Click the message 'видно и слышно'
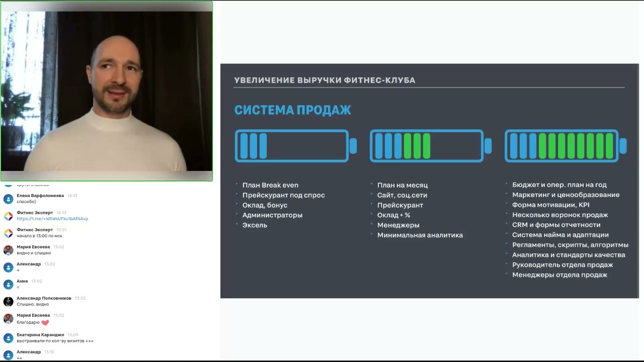This screenshot has width=644, height=362. 34,253
